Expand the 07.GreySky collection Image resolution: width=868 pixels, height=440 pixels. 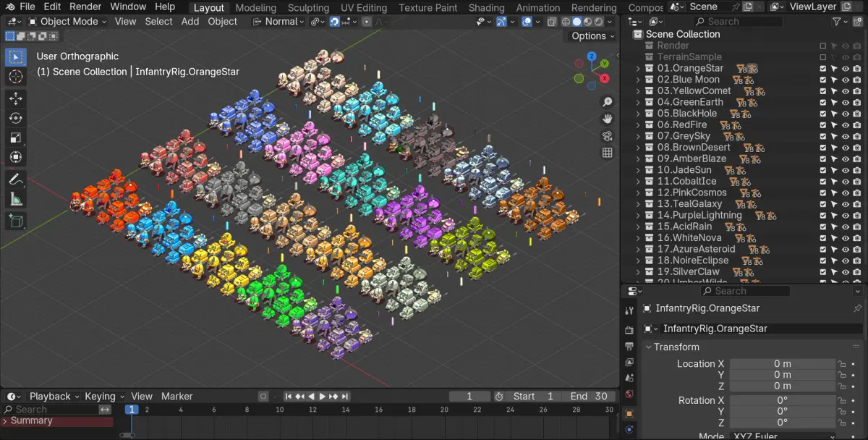pos(638,136)
